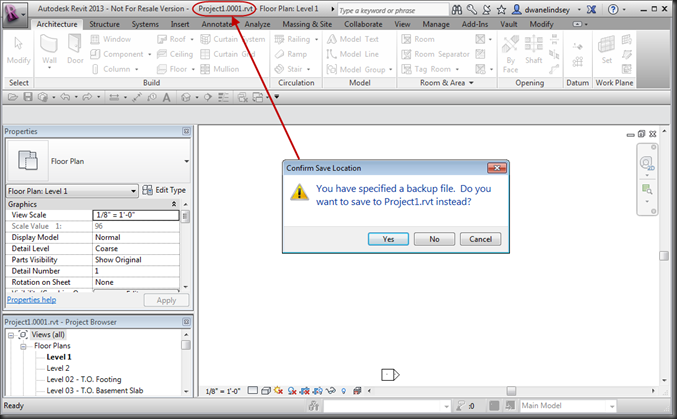The image size is (677, 419).
Task: Select Level 02 - T.O. Footing view
Action: (84, 379)
